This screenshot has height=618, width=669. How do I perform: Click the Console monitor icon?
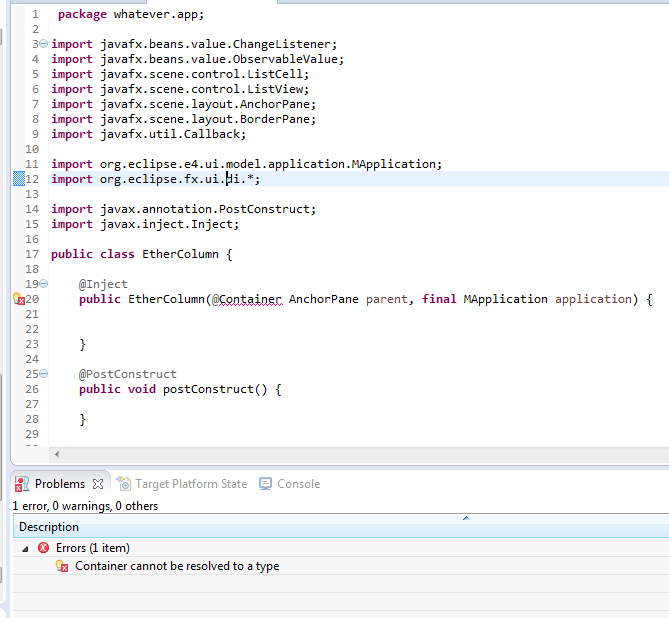coord(265,484)
